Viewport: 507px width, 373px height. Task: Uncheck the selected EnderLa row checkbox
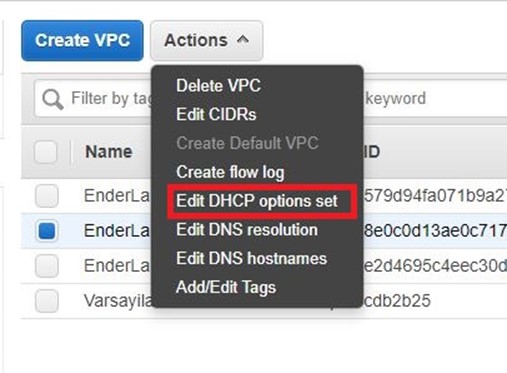(47, 231)
